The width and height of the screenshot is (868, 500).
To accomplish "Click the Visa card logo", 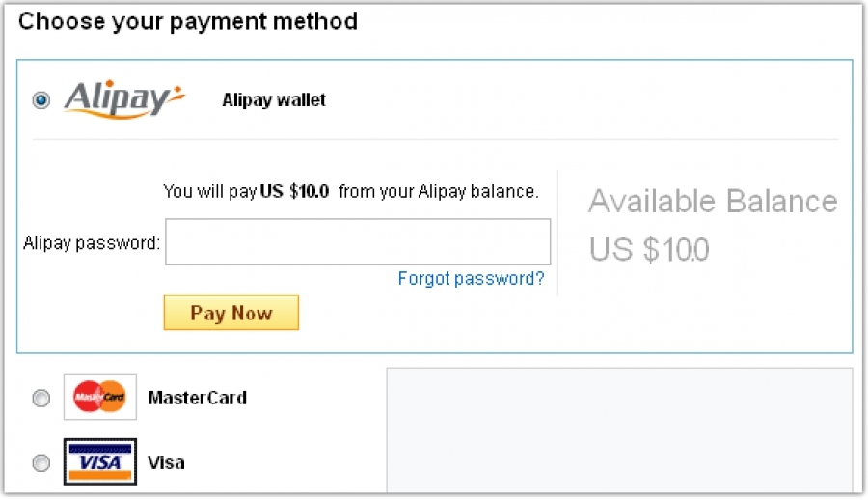I will [100, 461].
